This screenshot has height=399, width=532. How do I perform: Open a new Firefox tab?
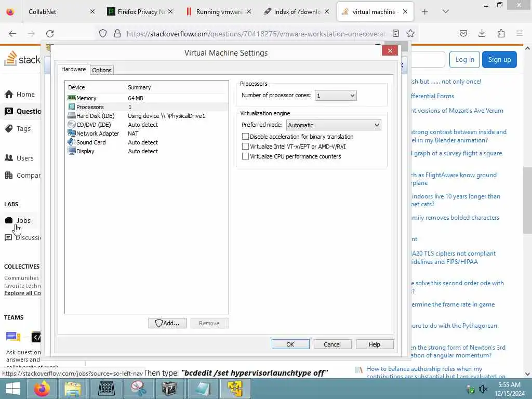click(x=425, y=12)
